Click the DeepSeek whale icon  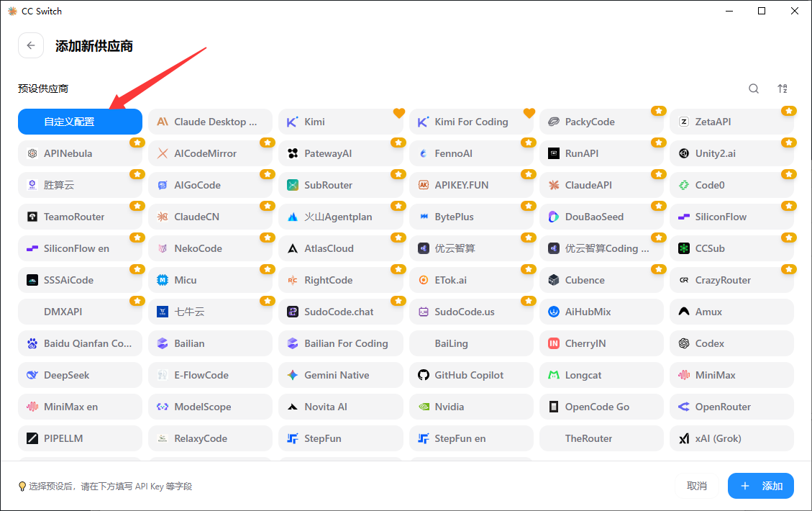point(32,375)
